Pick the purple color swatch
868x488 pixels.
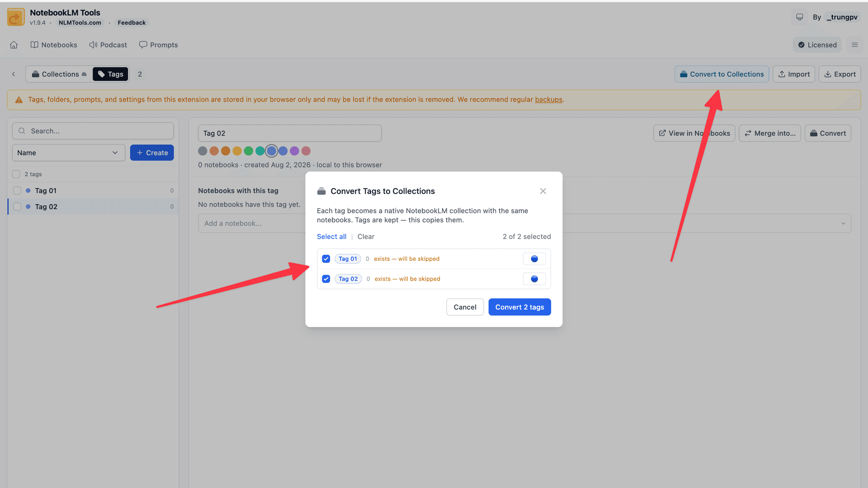coord(294,151)
